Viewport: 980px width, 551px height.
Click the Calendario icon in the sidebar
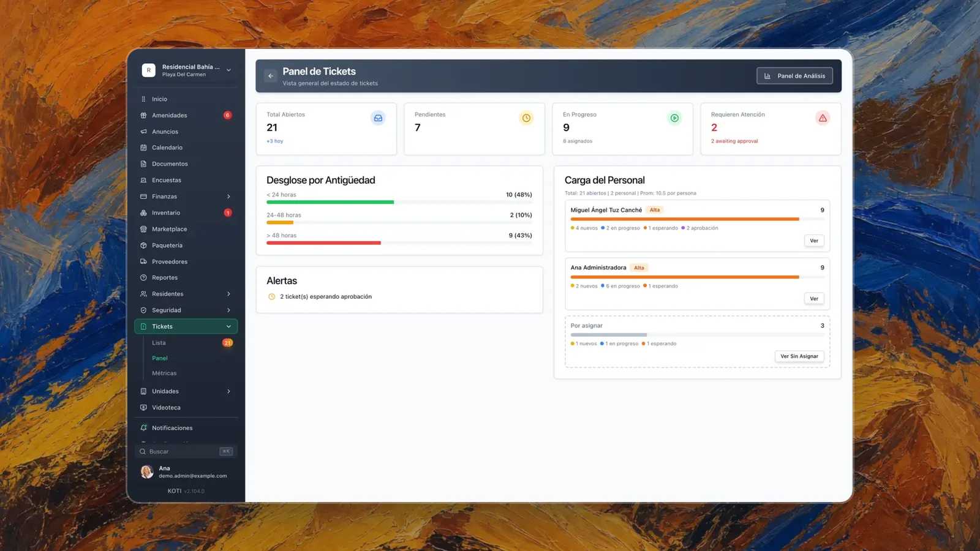point(143,148)
